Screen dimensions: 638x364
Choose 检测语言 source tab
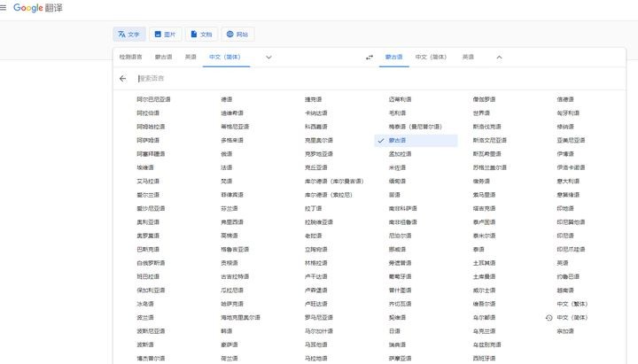click(x=130, y=57)
